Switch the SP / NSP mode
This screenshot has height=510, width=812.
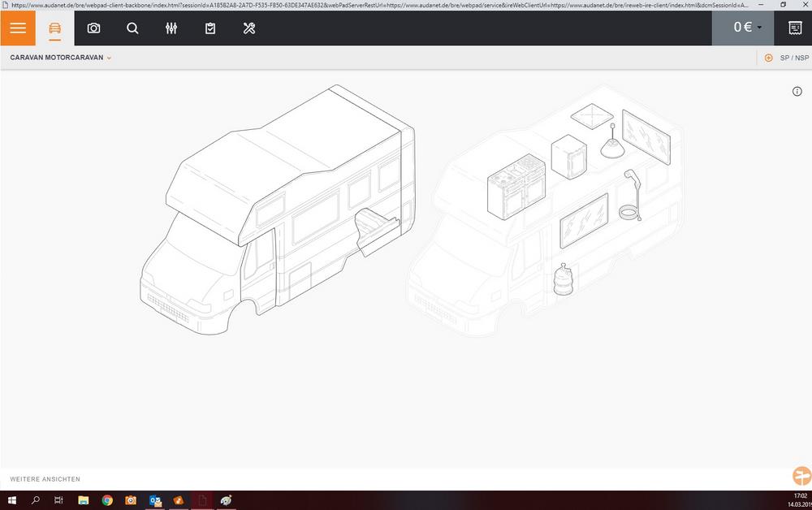(x=793, y=58)
